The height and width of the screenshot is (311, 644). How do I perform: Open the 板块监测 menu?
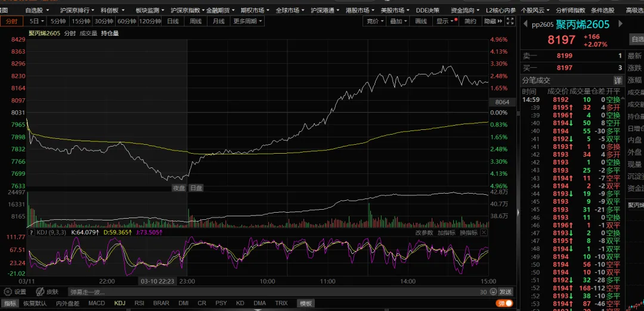(150, 10)
